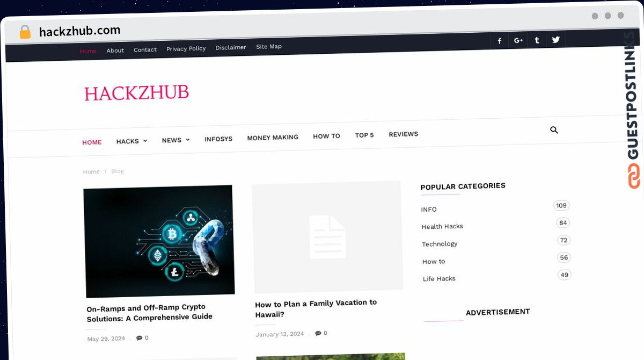Open the TOP 5 navigation item
644x360 pixels.
pyautogui.click(x=364, y=135)
